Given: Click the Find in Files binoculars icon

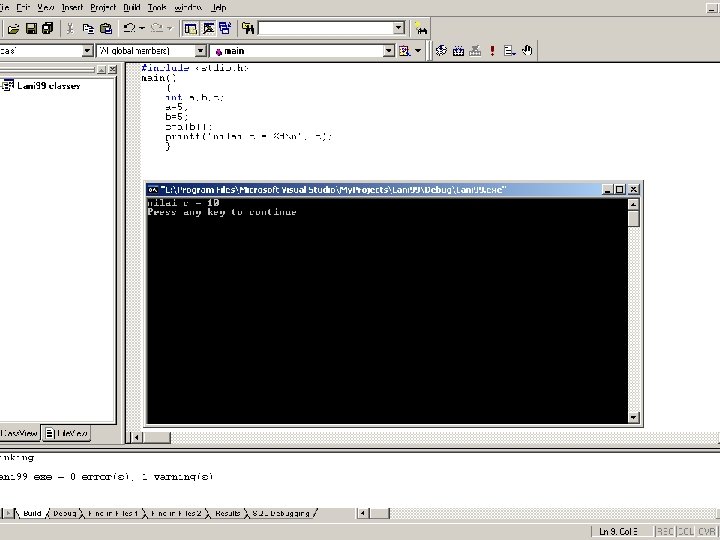Looking at the screenshot, I should pos(248,28).
